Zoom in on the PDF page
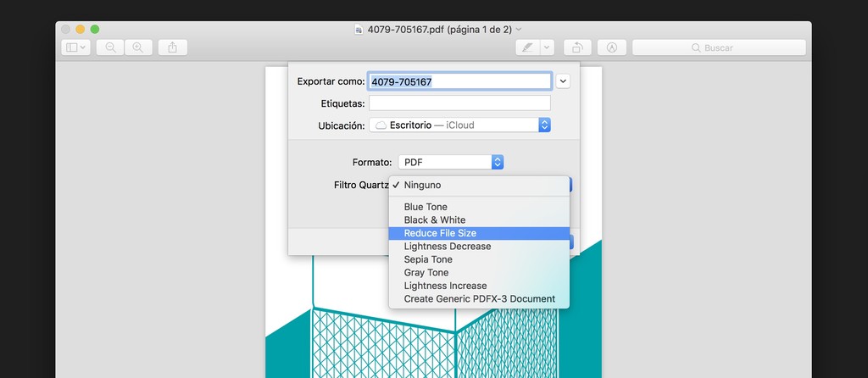The height and width of the screenshot is (378, 868). (x=138, y=47)
